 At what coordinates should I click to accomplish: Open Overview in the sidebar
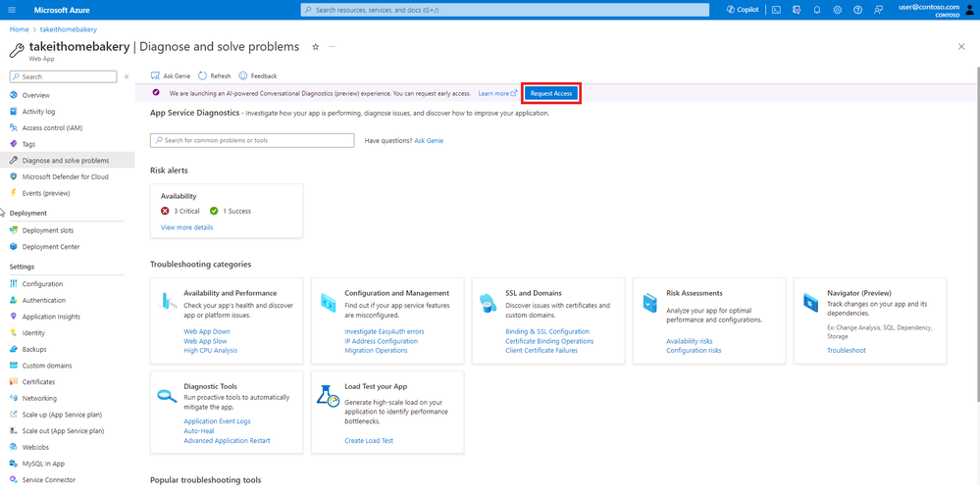click(35, 95)
